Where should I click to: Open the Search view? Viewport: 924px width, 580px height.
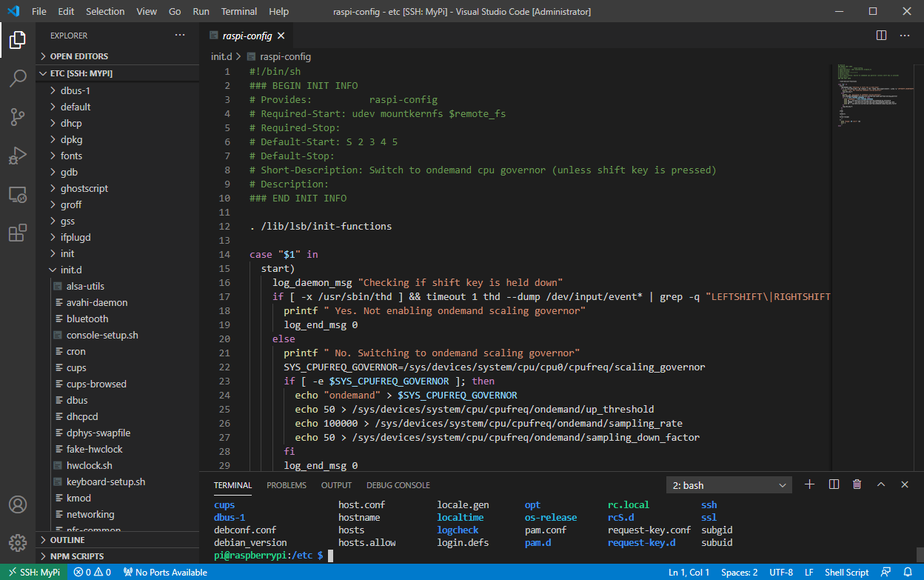(18, 79)
